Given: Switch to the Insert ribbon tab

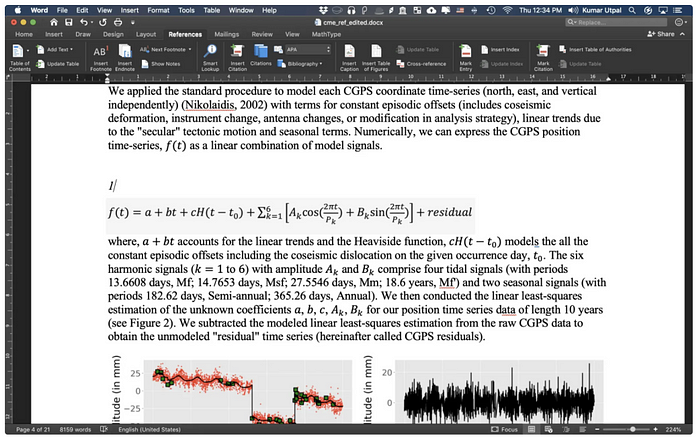Looking at the screenshot, I should [x=54, y=34].
